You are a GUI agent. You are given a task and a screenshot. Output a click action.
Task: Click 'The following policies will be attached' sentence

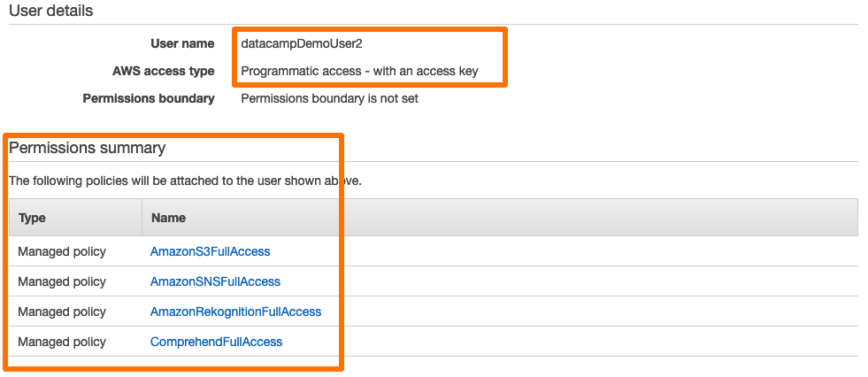[186, 181]
